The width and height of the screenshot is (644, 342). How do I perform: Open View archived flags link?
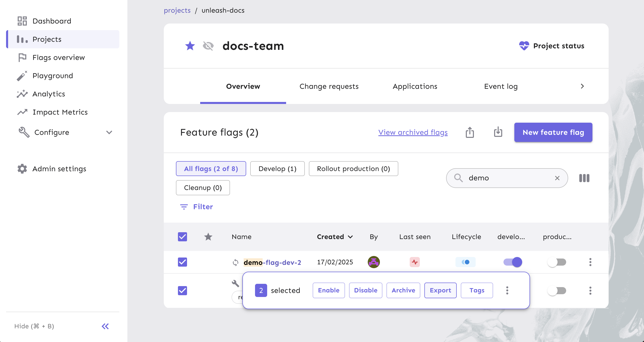click(413, 132)
